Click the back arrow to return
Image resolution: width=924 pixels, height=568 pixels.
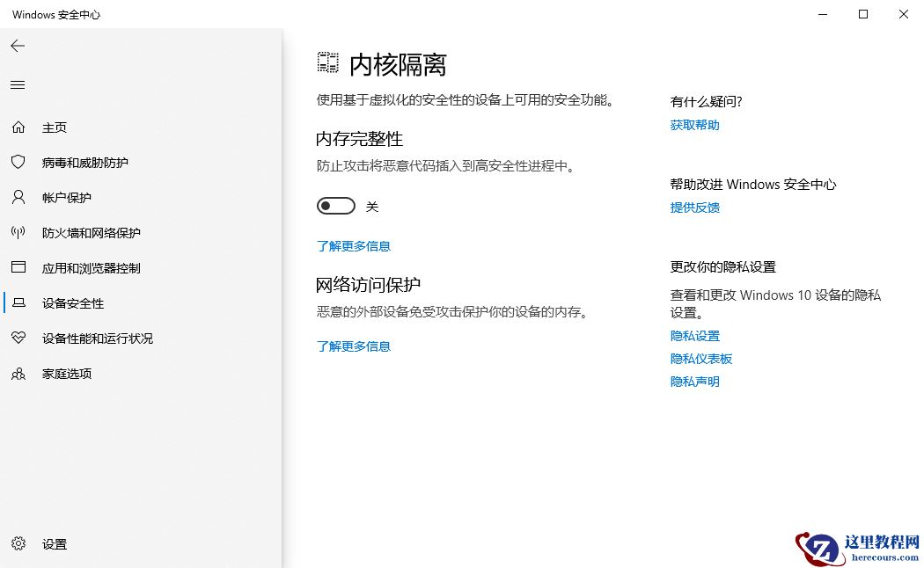[18, 46]
